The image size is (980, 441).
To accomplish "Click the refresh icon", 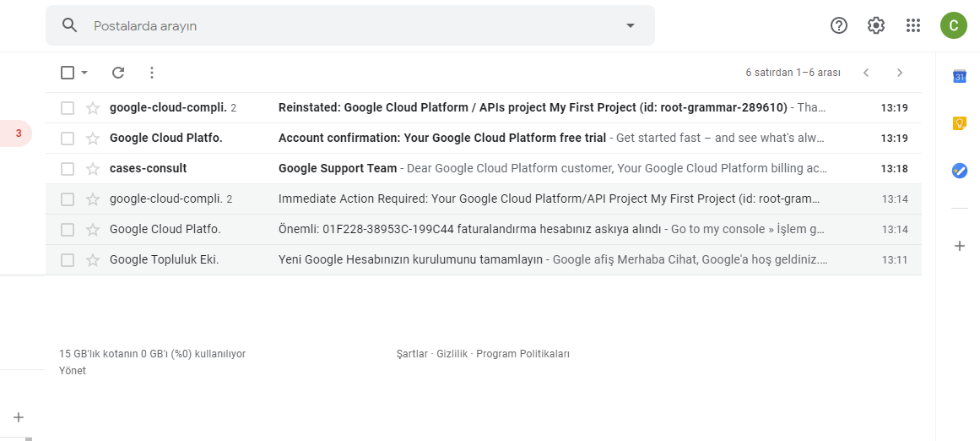I will 118,73.
